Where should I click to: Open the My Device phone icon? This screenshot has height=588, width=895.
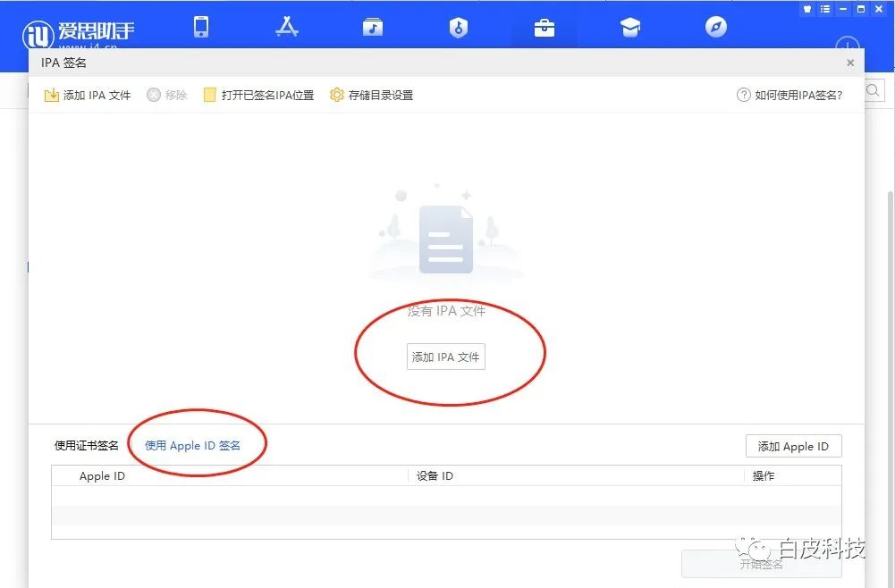(x=201, y=27)
